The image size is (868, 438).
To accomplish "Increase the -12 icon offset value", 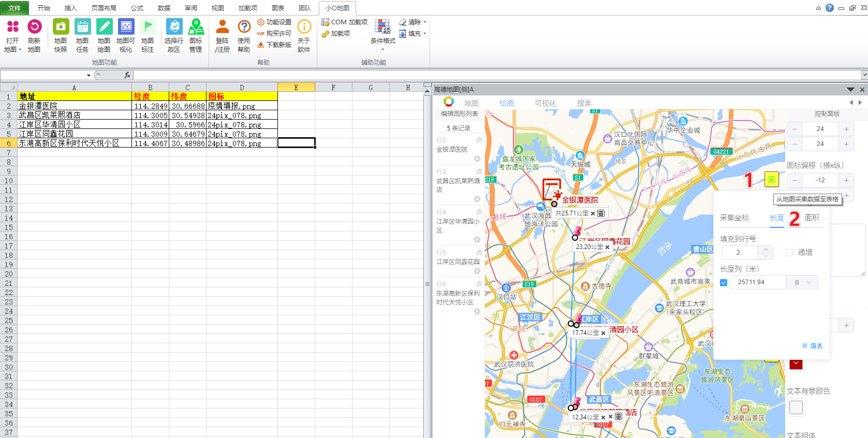I will (846, 180).
